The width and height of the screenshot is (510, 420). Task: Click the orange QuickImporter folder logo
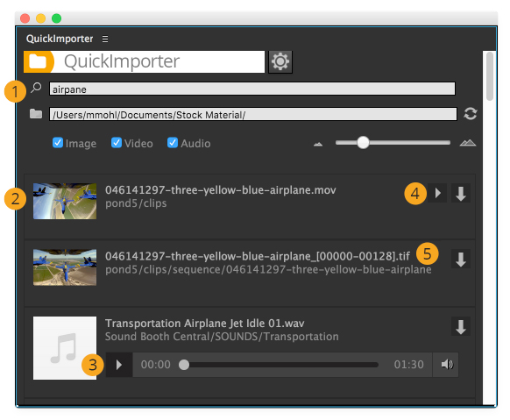39,61
